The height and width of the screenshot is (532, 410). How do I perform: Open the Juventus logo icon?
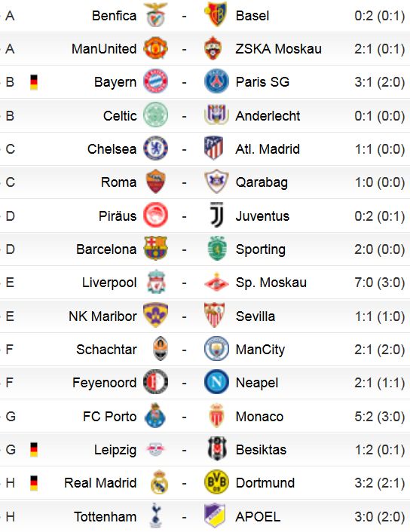coord(216,215)
